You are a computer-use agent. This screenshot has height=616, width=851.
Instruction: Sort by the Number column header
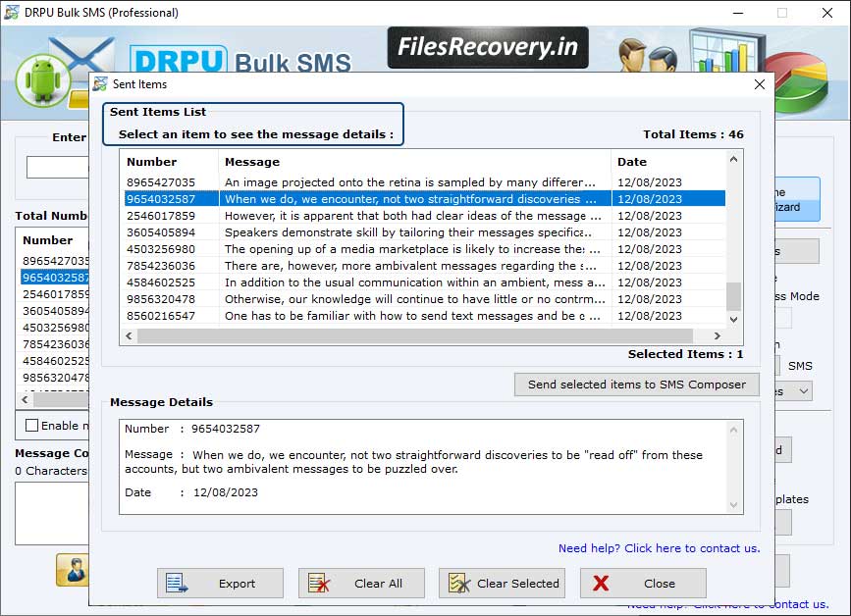[169, 162]
